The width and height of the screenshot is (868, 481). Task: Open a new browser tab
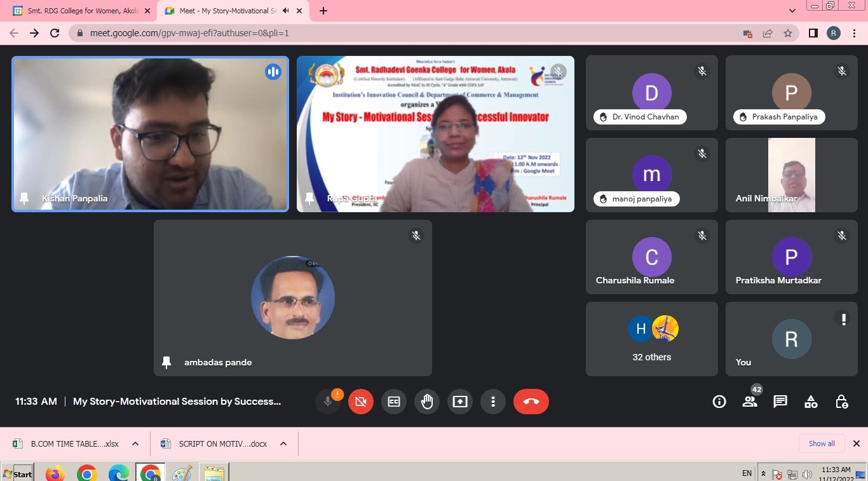[323, 11]
